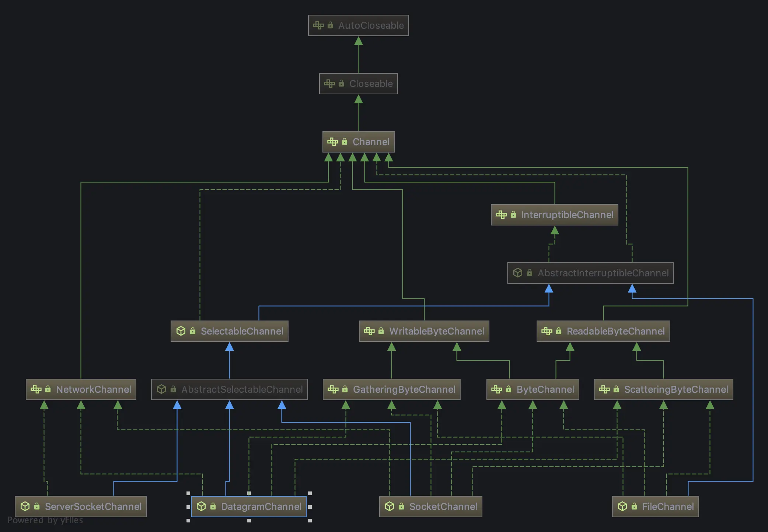Click the interface icon beside Channel
This screenshot has width=768, height=532.
332,142
